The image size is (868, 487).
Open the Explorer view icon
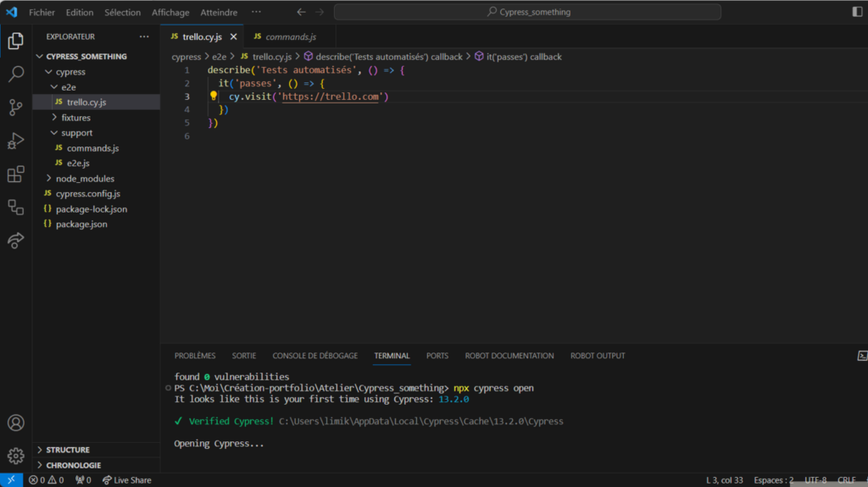(x=15, y=42)
